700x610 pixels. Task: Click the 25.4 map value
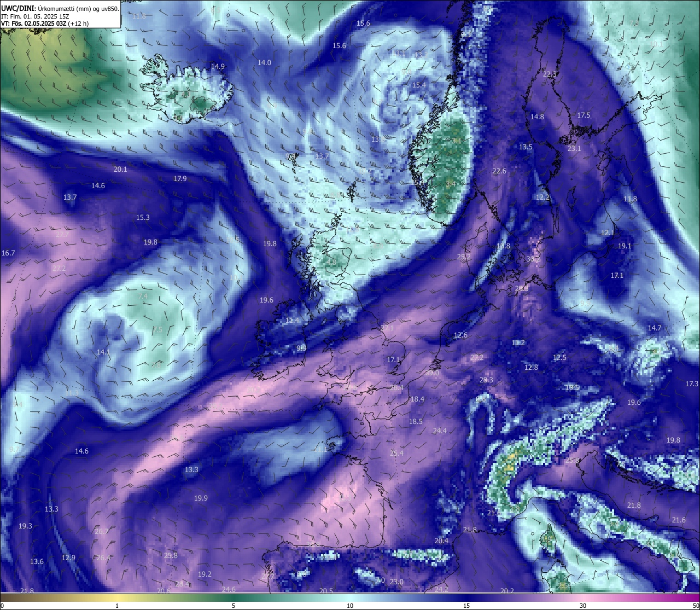(x=396, y=454)
